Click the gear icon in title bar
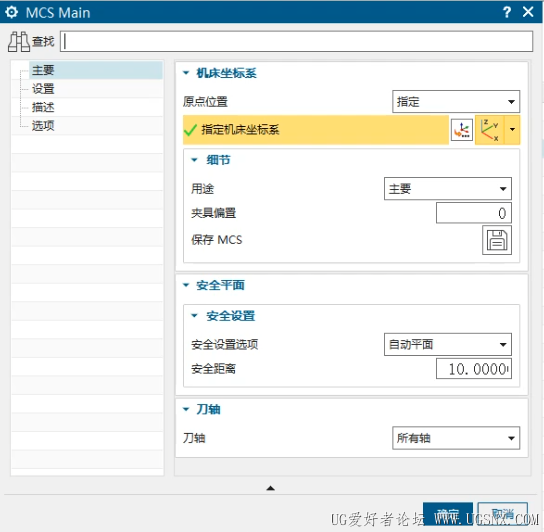 pos(11,12)
